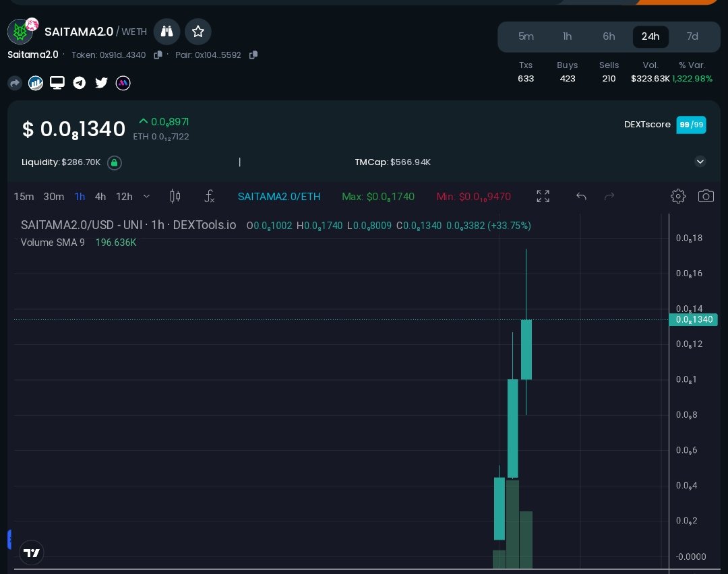Select the 1h stats period
The image size is (728, 574).
[x=567, y=36]
